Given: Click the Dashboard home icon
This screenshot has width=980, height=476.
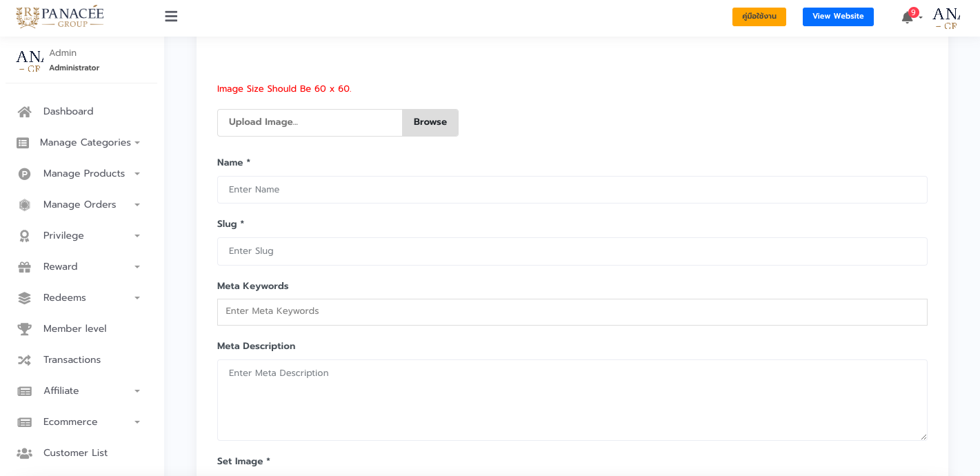Looking at the screenshot, I should [x=24, y=112].
